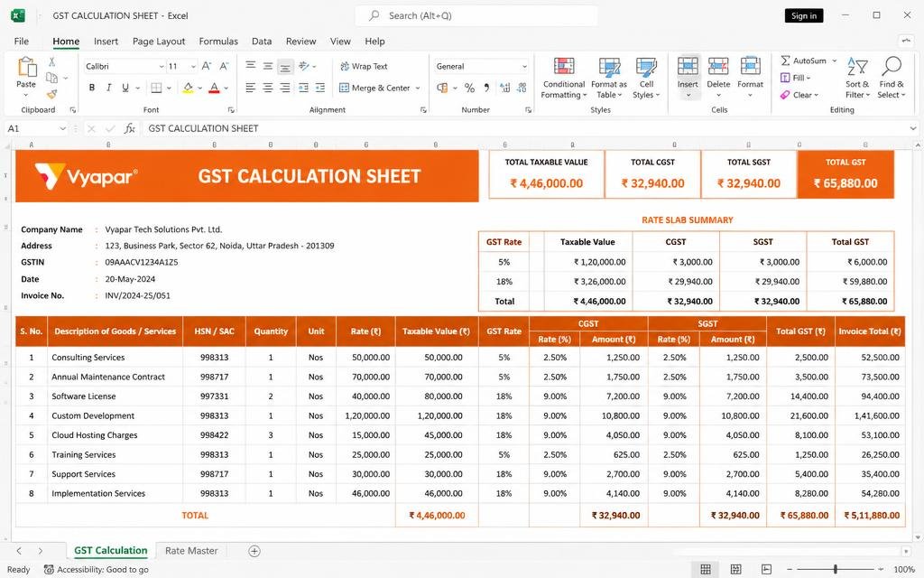Viewport: 924px width, 578px height.
Task: Open the Clear dropdown
Action: (x=799, y=94)
